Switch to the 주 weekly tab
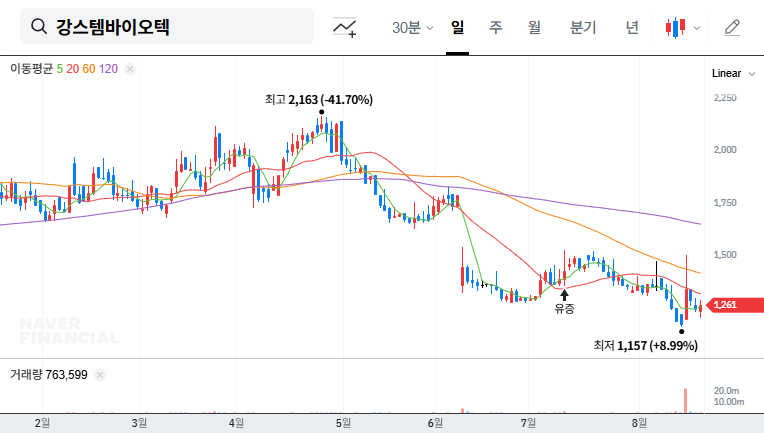Screen dimensions: 764x433 (495, 27)
